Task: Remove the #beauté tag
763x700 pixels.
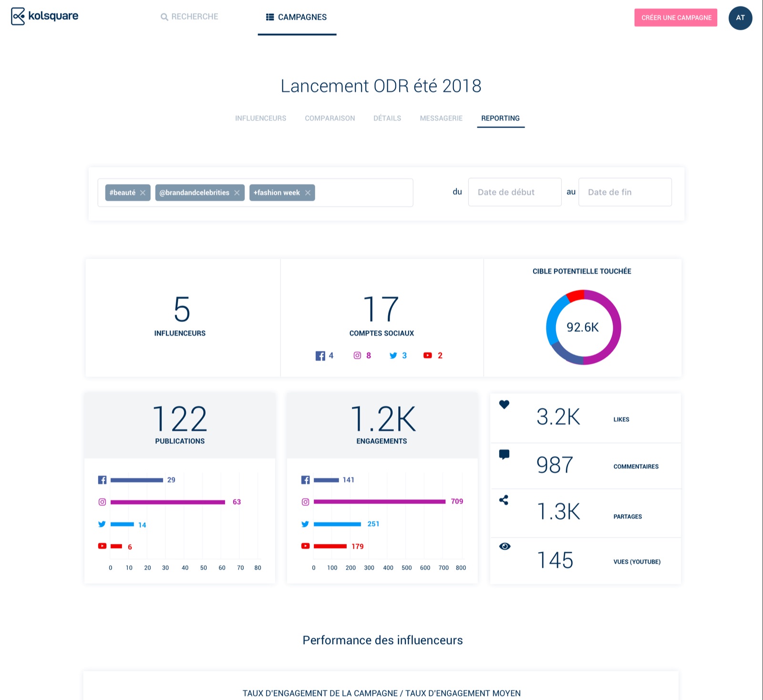Action: [143, 193]
